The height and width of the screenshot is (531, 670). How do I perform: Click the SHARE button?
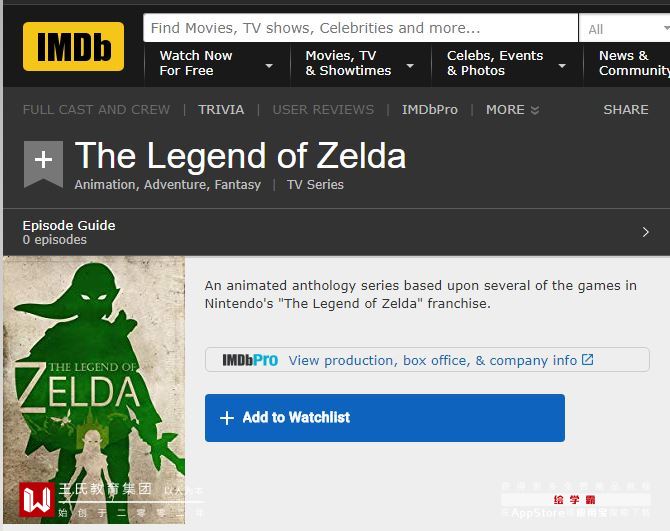point(626,109)
